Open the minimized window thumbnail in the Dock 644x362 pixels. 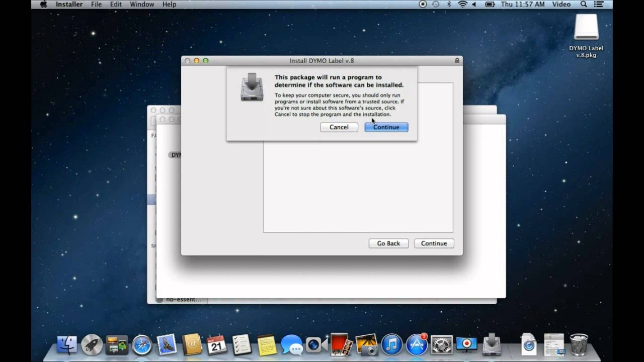[554, 345]
